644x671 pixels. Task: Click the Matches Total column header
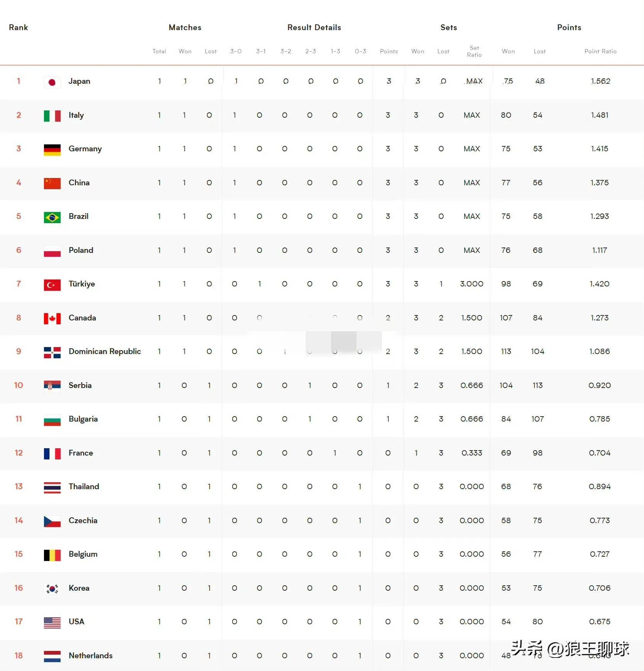[x=159, y=51]
